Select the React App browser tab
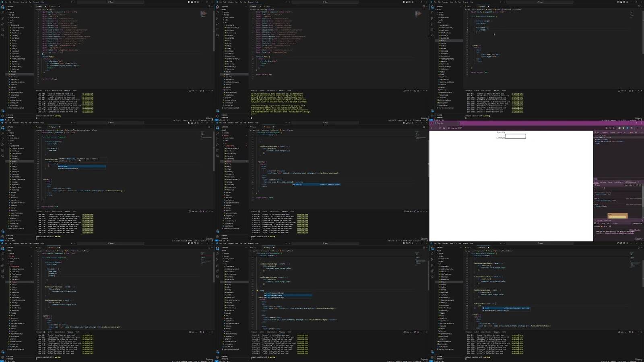644x362 pixels. pyautogui.click(x=446, y=123)
